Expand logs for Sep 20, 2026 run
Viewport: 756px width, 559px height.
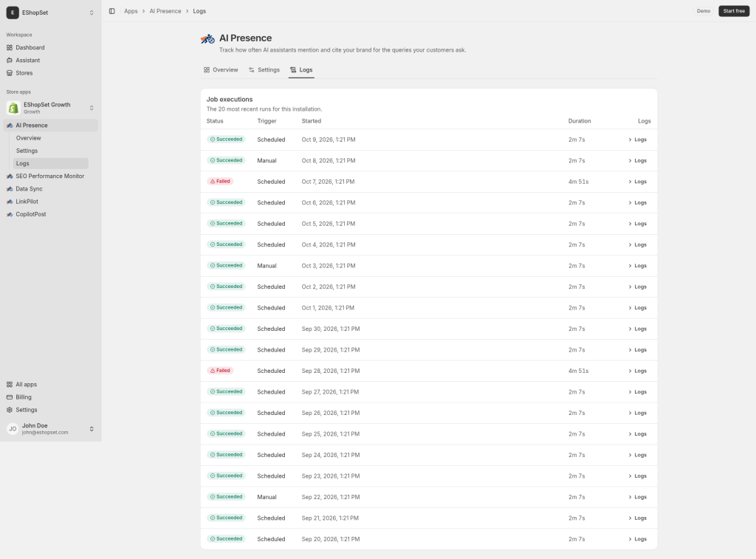coord(637,539)
